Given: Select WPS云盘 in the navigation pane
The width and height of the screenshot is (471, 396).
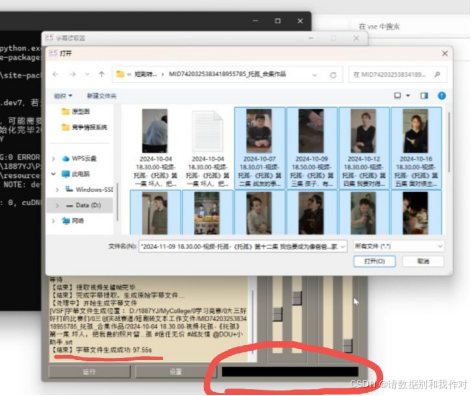Looking at the screenshot, I should (80, 158).
